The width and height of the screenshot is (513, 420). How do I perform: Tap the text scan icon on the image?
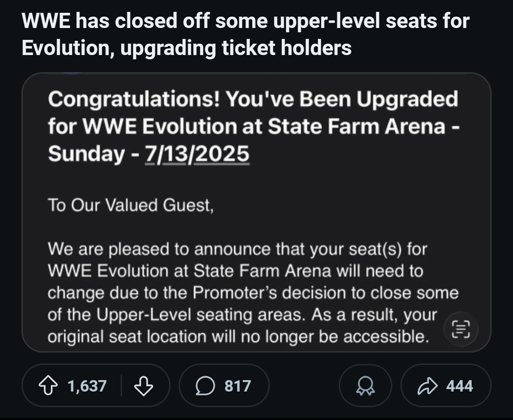pos(460,328)
